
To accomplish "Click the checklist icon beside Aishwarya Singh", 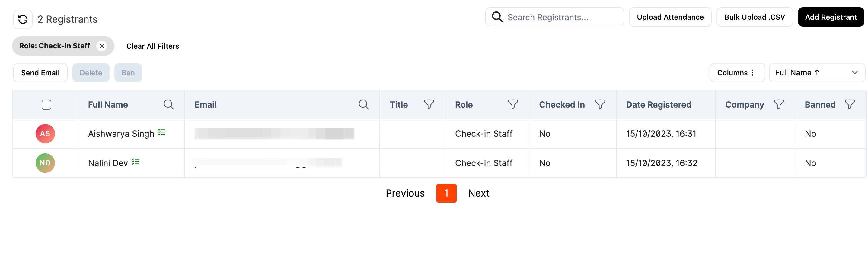I will pos(162,132).
